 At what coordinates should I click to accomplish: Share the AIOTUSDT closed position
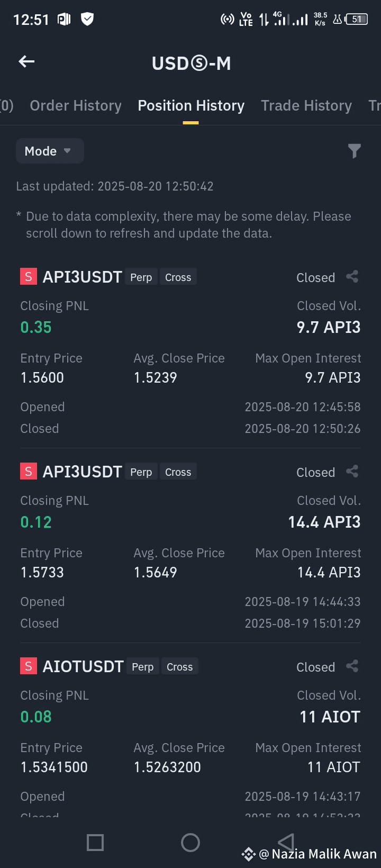point(352,666)
